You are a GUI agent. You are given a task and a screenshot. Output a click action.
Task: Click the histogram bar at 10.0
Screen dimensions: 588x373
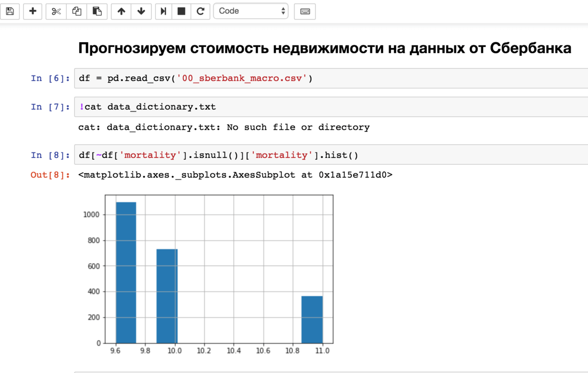[167, 296]
